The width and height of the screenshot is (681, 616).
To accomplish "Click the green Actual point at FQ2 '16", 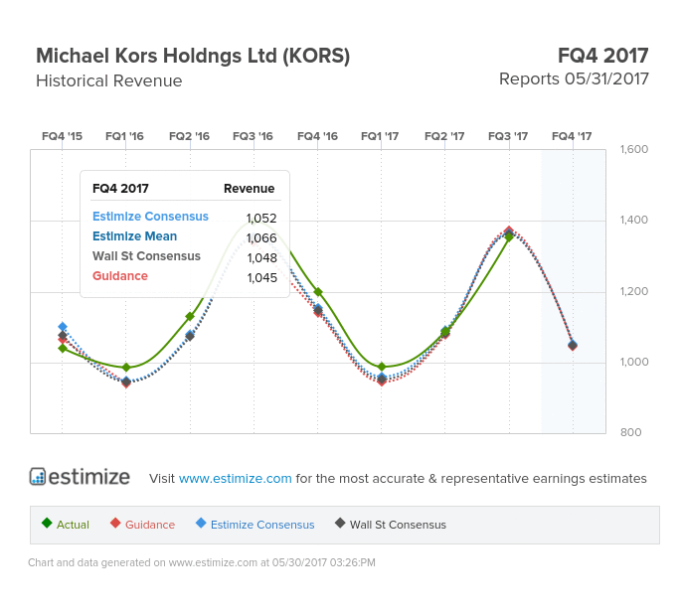I will (190, 317).
